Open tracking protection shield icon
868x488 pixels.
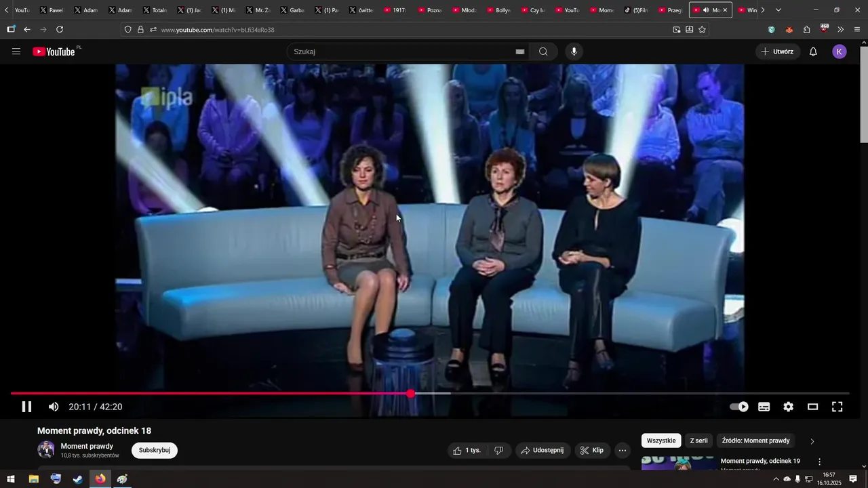[x=127, y=30]
